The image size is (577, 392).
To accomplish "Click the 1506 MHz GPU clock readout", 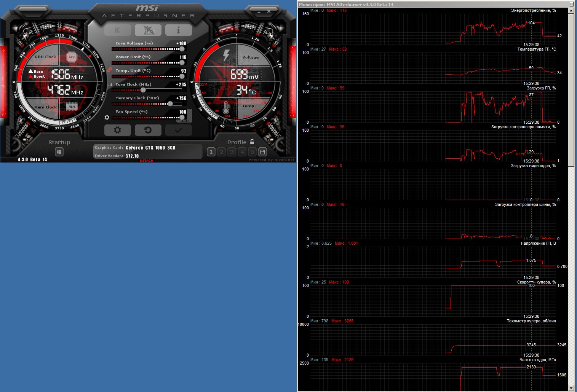I will [x=67, y=74].
